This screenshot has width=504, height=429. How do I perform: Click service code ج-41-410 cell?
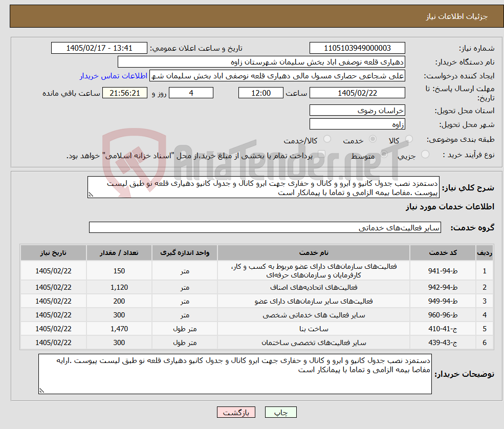[443, 329]
